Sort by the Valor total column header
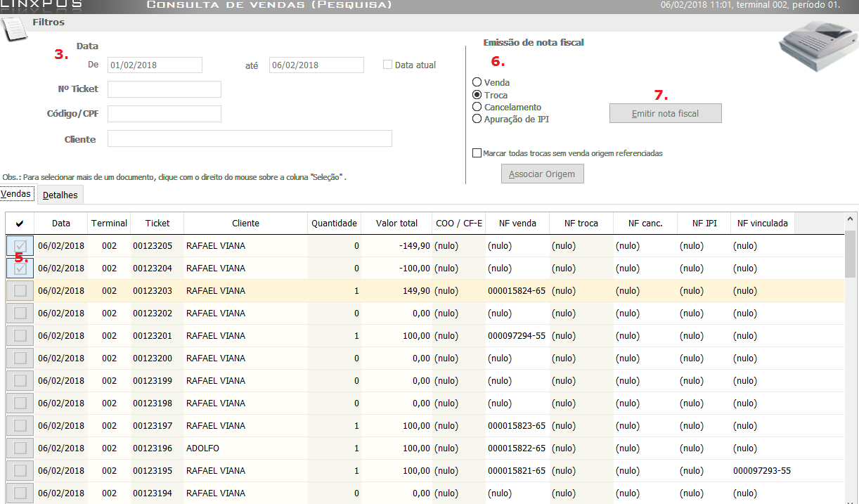The height and width of the screenshot is (504, 859). point(396,224)
